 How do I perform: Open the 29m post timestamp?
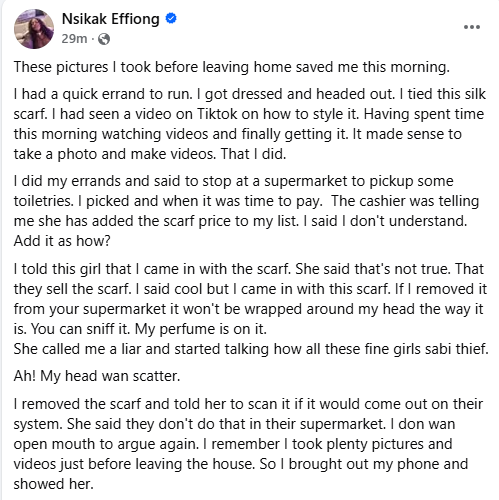tap(74, 39)
